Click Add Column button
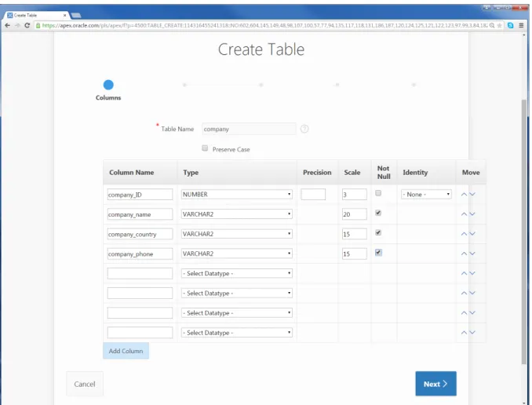532x405 pixels. pos(126,351)
